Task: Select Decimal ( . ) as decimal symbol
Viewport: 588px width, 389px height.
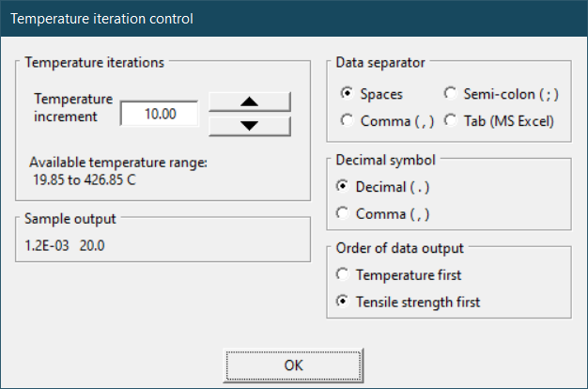Action: click(344, 187)
